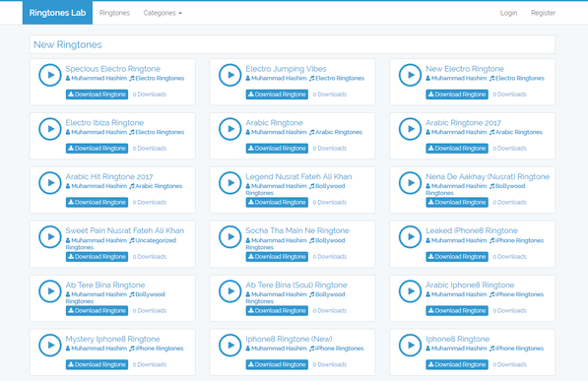The width and height of the screenshot is (588, 381).
Task: Play the Electro Jumping Vibes preview
Action: (x=229, y=75)
